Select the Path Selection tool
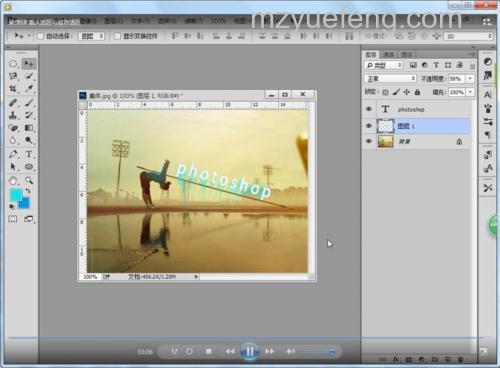The width and height of the screenshot is (500, 368). (13, 167)
